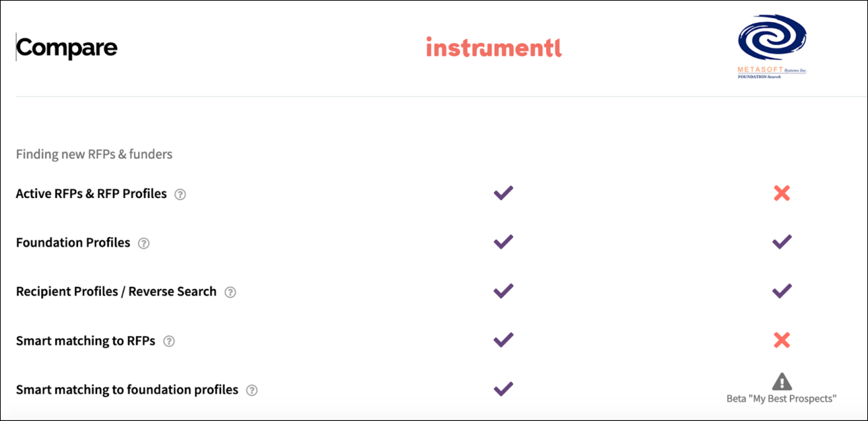The height and width of the screenshot is (421, 868).
Task: Click the Beta "My Best Prospects" link
Action: [x=781, y=398]
